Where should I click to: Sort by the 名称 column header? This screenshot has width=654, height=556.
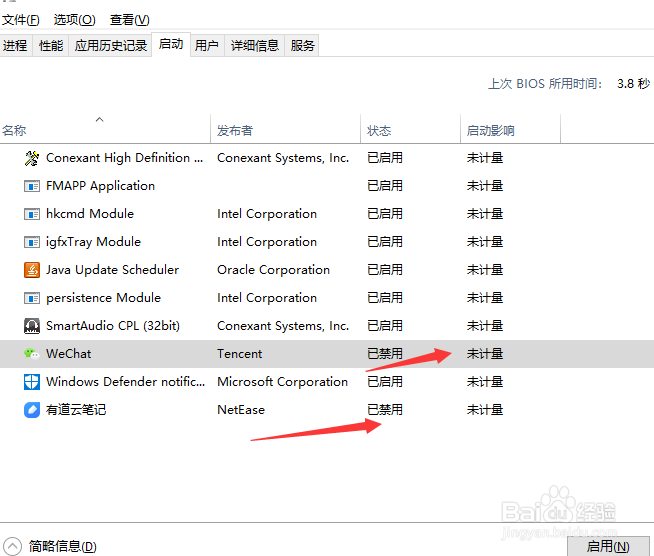[x=105, y=131]
